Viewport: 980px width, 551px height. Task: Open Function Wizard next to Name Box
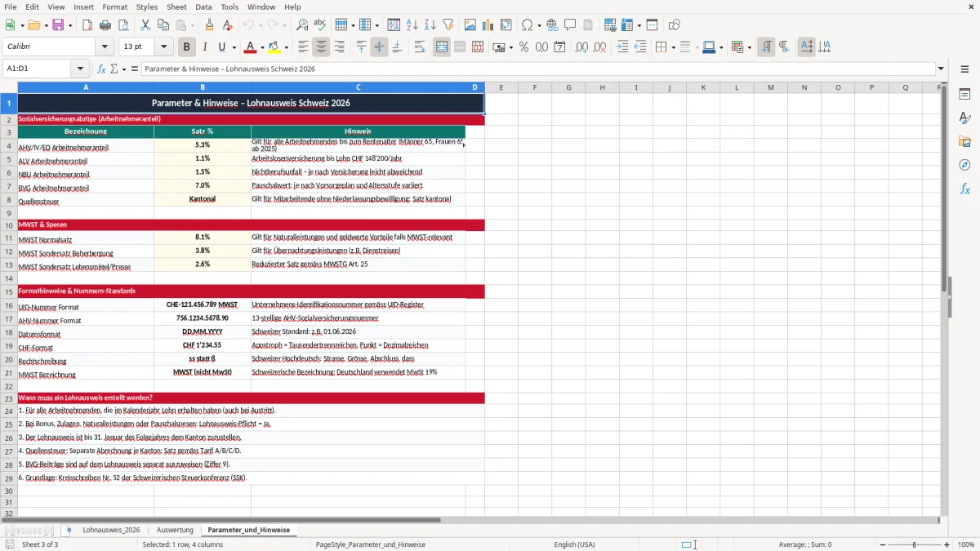(102, 69)
